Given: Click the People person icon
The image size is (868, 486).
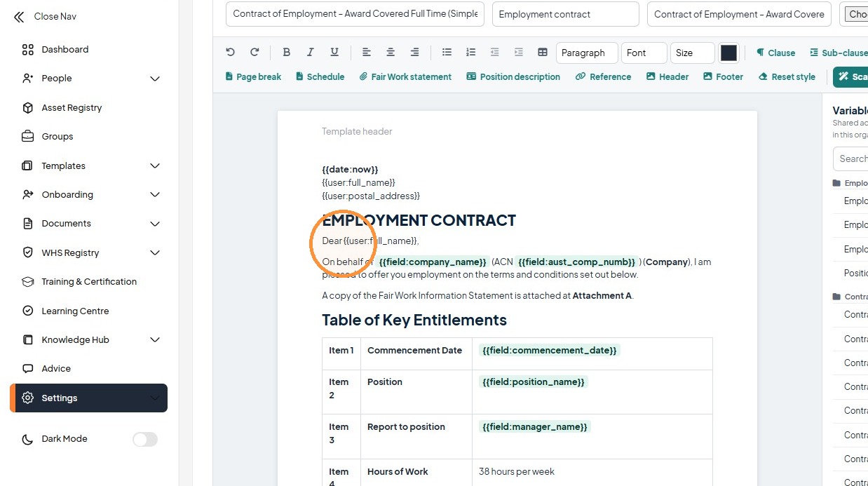Looking at the screenshot, I should coord(28,79).
